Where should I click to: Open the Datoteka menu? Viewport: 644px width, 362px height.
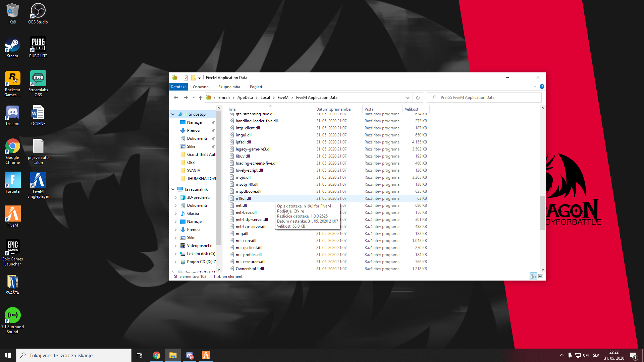pos(178,86)
